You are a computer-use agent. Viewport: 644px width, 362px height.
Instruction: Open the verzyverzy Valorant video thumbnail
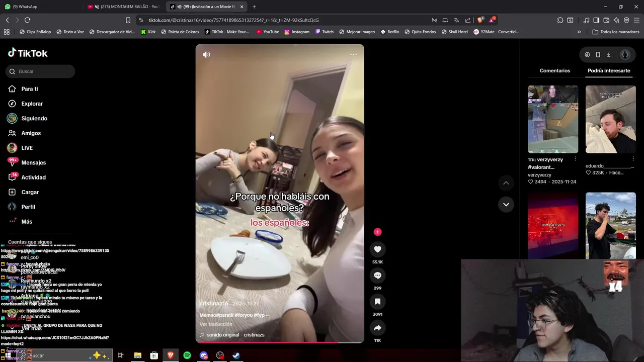point(553,119)
